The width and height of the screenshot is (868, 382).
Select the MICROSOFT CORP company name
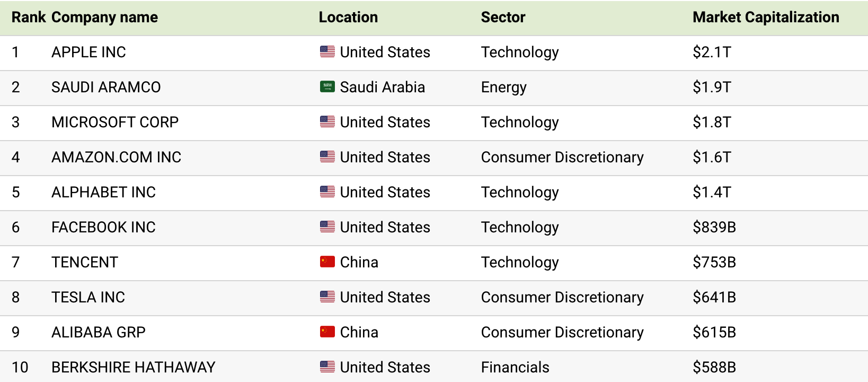pyautogui.click(x=115, y=122)
